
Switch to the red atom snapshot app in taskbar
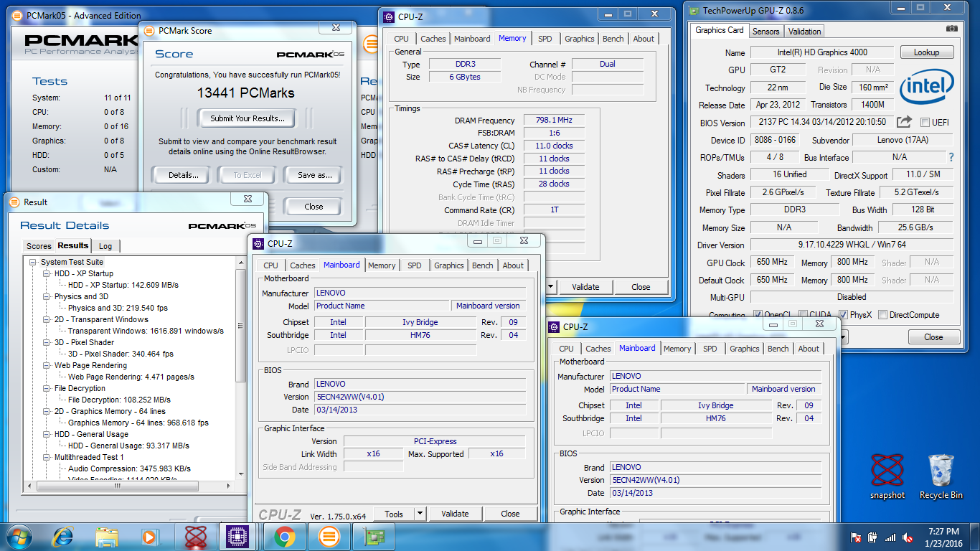click(196, 537)
